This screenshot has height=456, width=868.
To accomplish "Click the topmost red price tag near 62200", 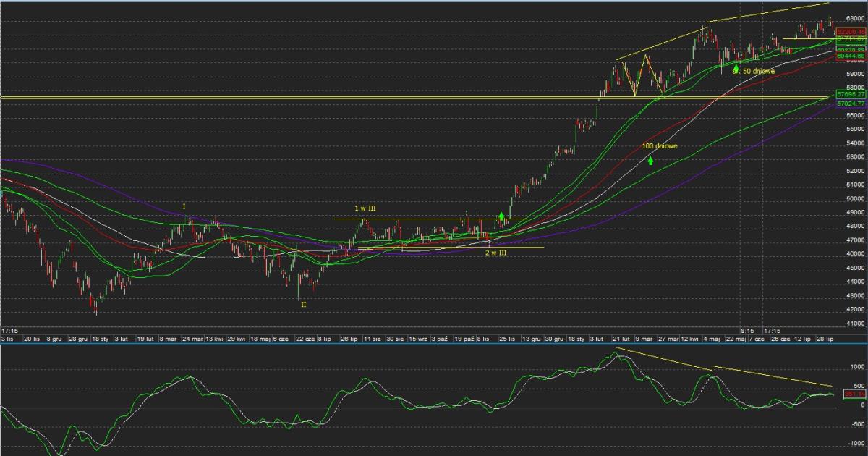I will point(851,33).
